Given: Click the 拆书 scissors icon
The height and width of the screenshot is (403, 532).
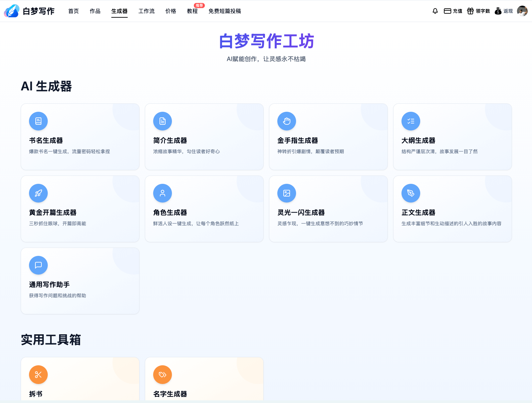Looking at the screenshot, I should pyautogui.click(x=38, y=375).
